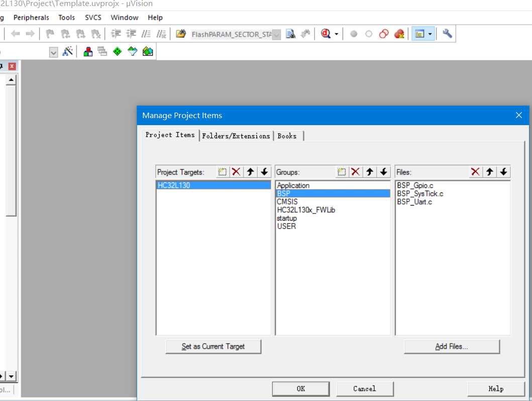Open Manage Multi-Project Workspace

102,52
